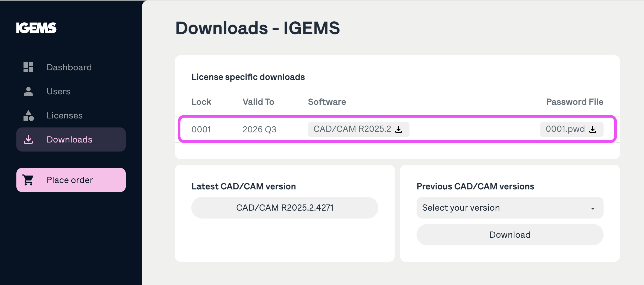
Task: Select the lock 0001 table row
Action: point(397,129)
